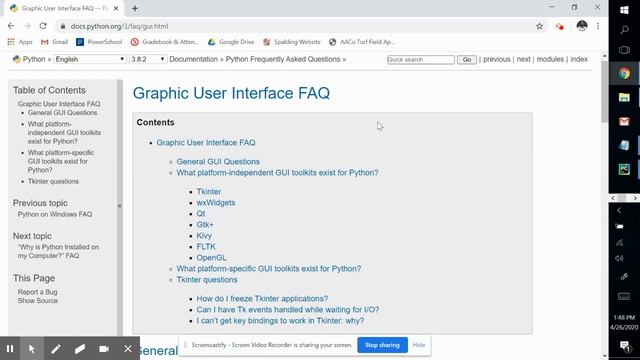
Task: Open the Qt contents link
Action: 201,213
